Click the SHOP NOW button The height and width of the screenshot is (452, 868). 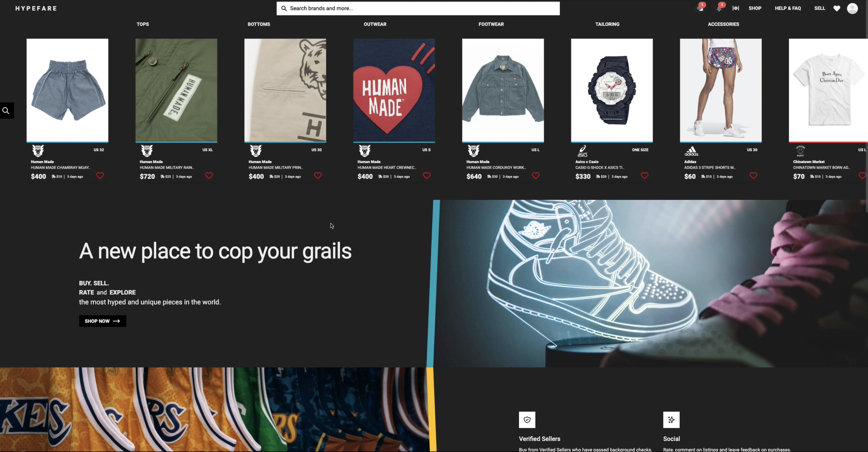[x=103, y=321]
